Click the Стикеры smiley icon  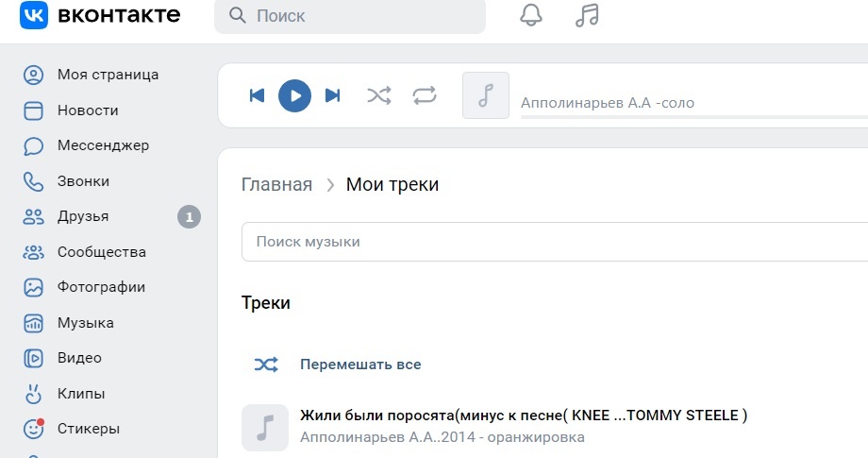pos(33,430)
